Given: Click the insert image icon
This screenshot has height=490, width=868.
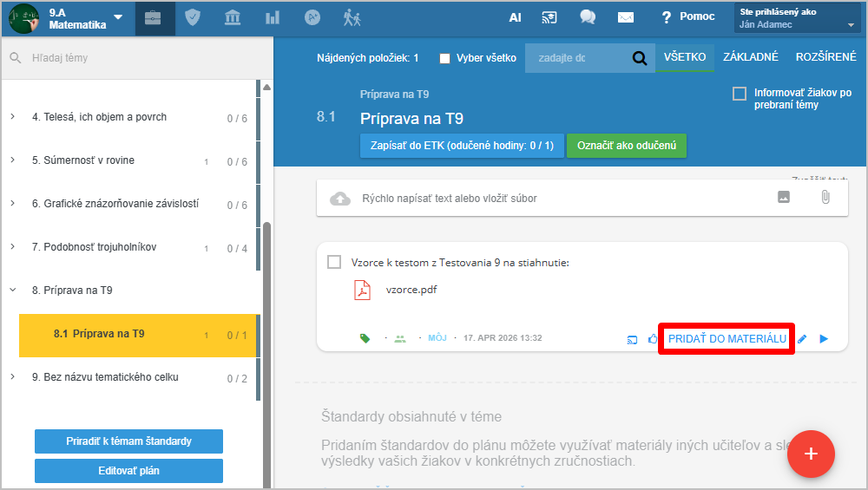Looking at the screenshot, I should [x=784, y=198].
